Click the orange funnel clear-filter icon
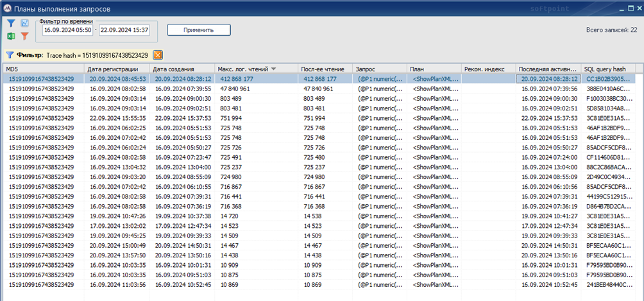Image resolution: width=644 pixels, height=301 pixels. (24, 37)
